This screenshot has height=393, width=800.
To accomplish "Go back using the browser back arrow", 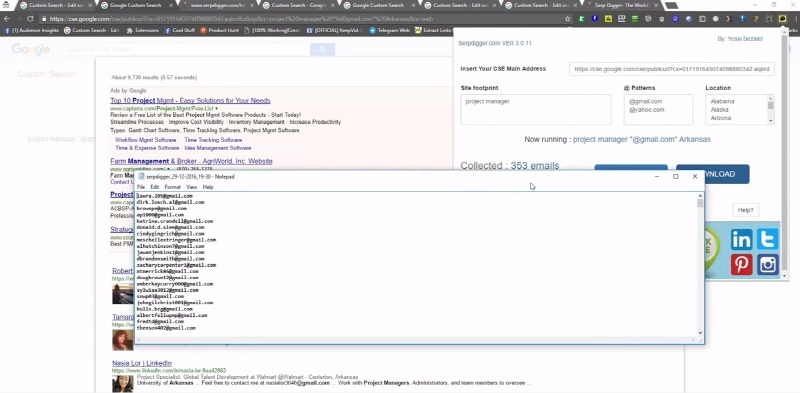I will [x=7, y=19].
